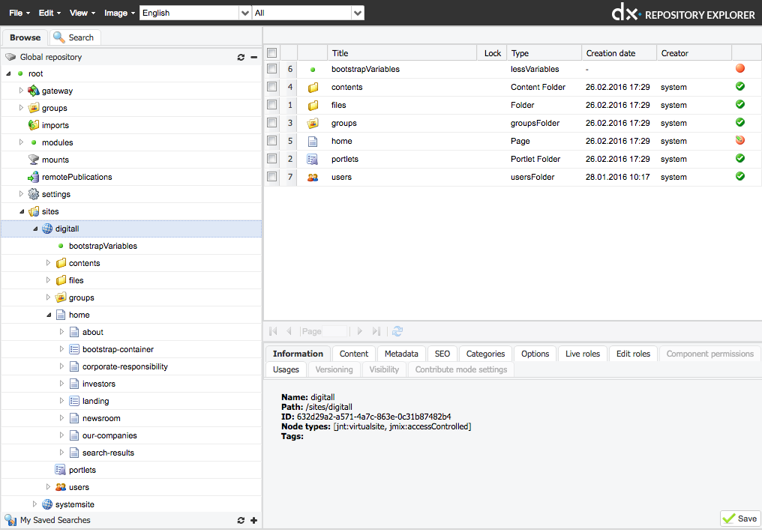
Task: Click the systemsite globe icon in tree
Action: coord(47,504)
